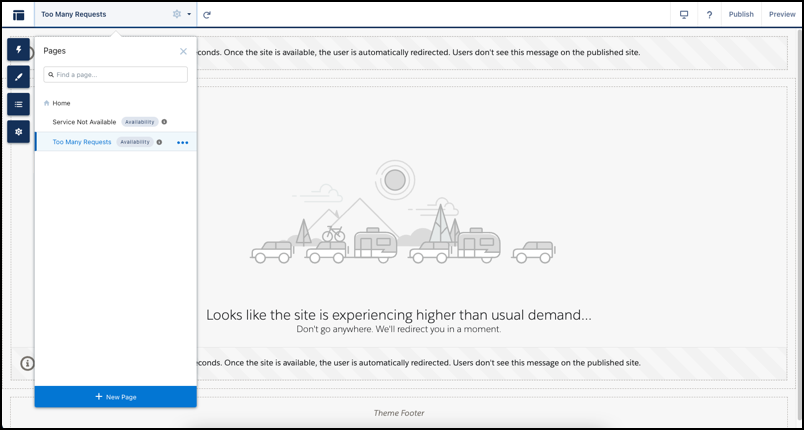
Task: Click the search magnifier icon in Find a page
Action: pyautogui.click(x=51, y=75)
